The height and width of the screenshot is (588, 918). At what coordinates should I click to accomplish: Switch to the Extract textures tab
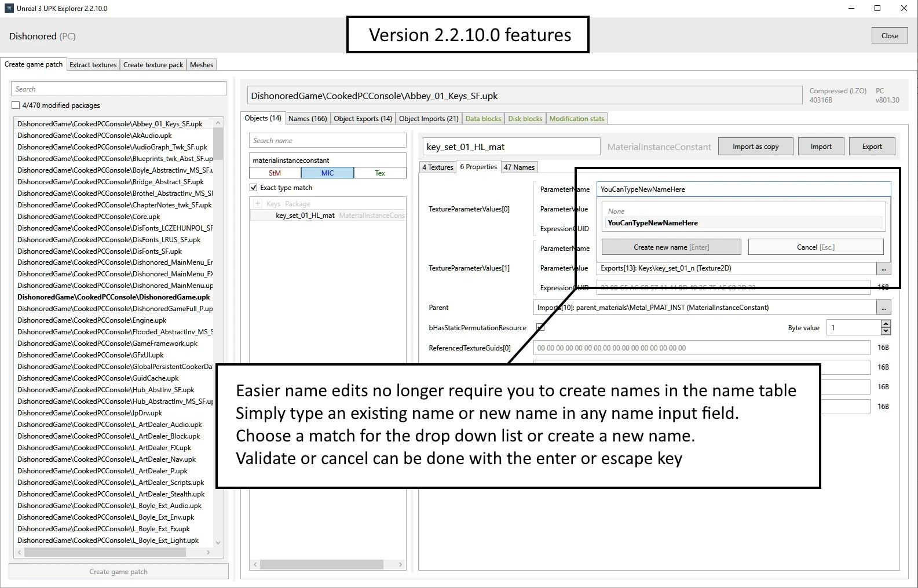point(93,65)
